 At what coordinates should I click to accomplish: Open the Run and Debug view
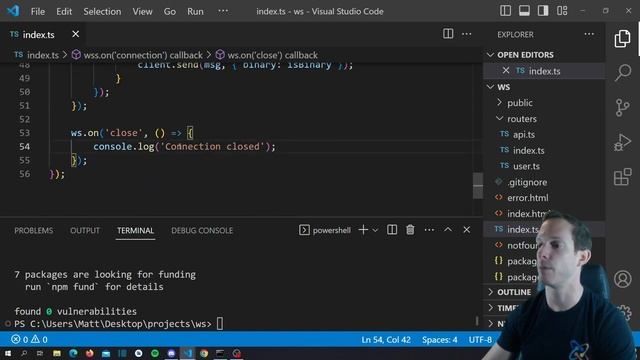pos(622,142)
